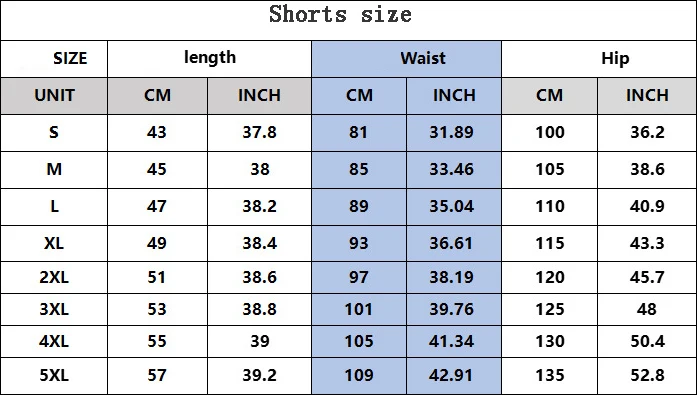Screen dimensions: 697x395
Task: Click length value 39.2 inch
Action: click(x=260, y=375)
